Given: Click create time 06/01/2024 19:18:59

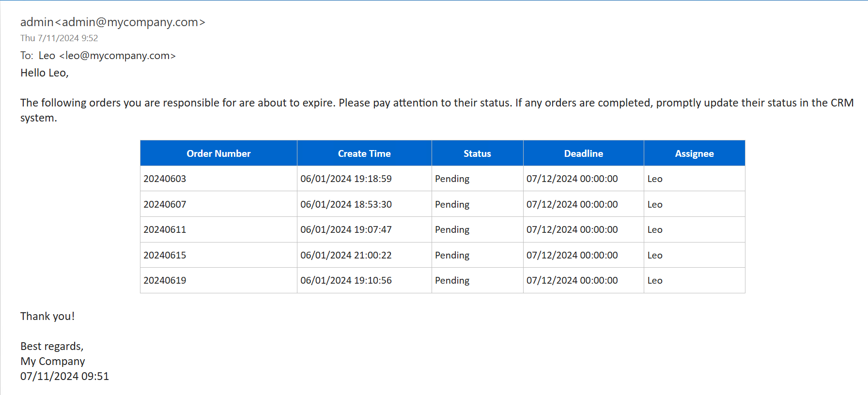Looking at the screenshot, I should point(346,179).
